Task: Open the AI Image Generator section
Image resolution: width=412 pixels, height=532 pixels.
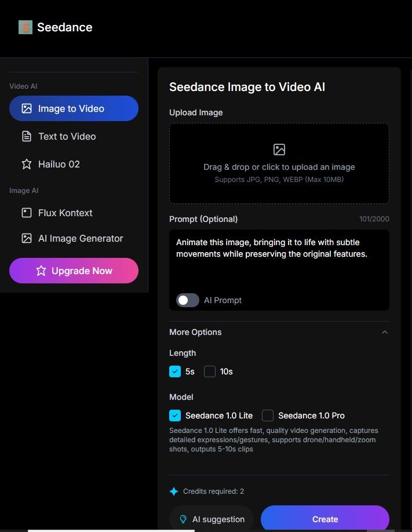Action: 74,238
